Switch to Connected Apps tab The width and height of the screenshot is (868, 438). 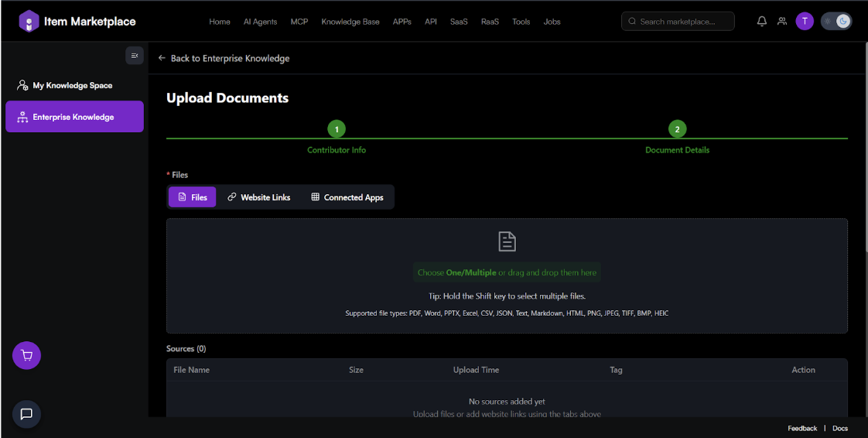(x=347, y=197)
